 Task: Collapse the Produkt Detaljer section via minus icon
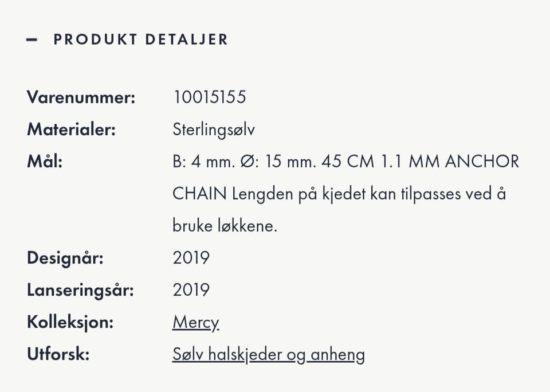coord(32,40)
